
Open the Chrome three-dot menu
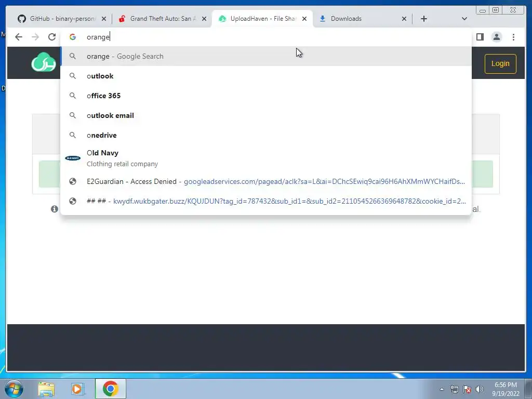pos(514,37)
